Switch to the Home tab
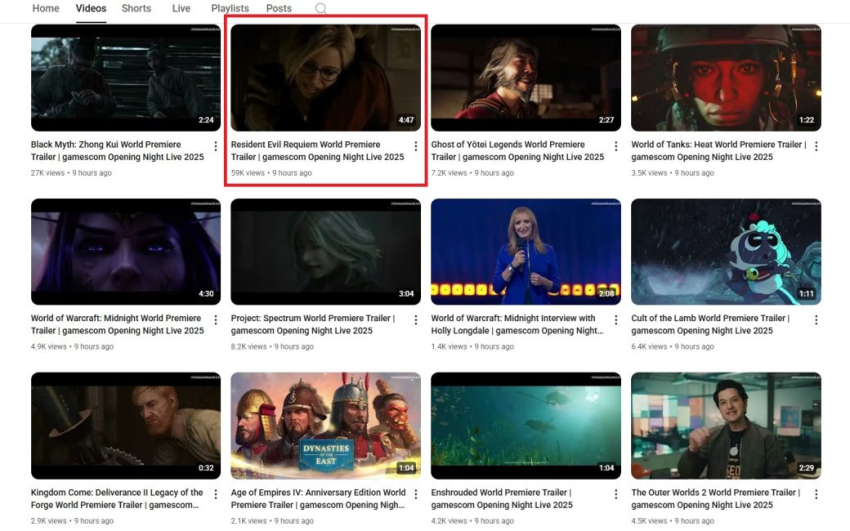Viewport: 850px width, 531px height. point(46,9)
